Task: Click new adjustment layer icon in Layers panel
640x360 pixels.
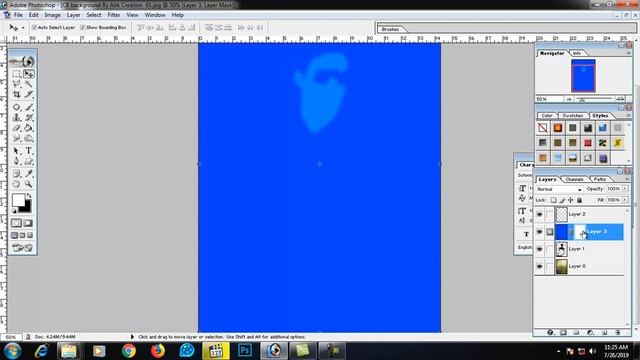Action: 590,333
